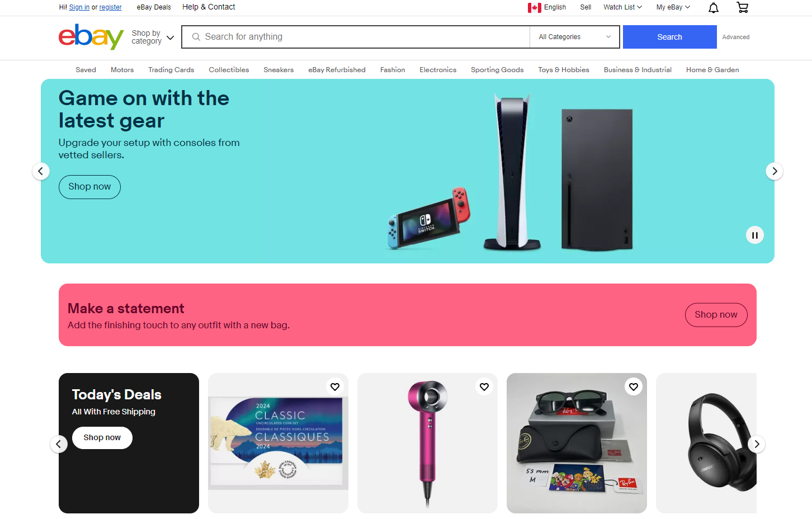Viewport: 812px width, 519px height.
Task: Add Classic coin set to watchlist
Action: coord(335,386)
